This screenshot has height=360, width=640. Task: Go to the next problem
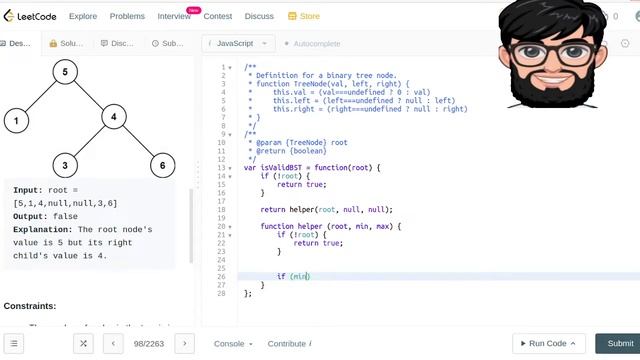pos(184,344)
